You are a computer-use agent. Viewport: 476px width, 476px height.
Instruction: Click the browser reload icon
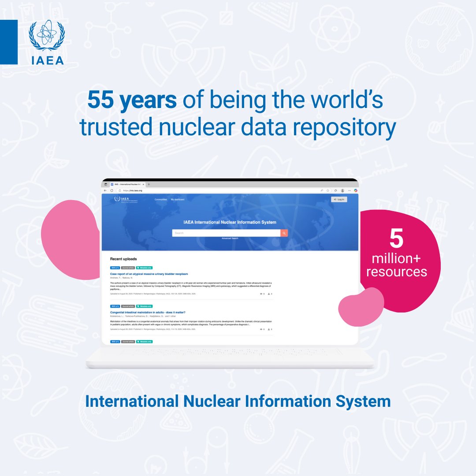point(112,191)
